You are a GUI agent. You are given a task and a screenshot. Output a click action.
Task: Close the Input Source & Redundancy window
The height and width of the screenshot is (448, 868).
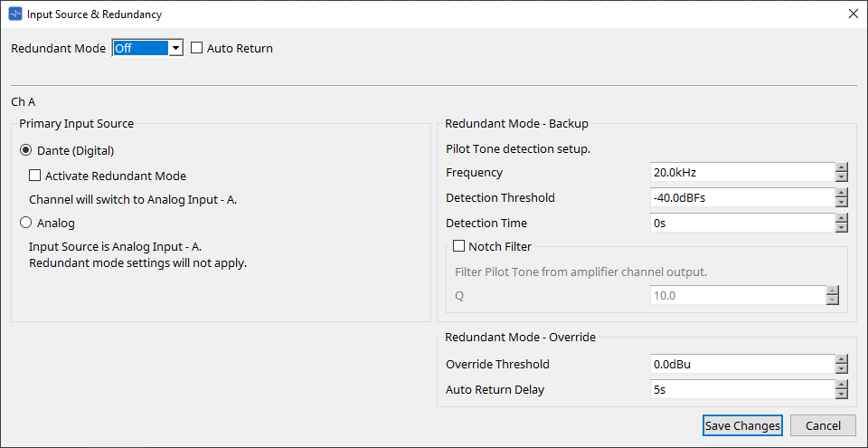853,14
